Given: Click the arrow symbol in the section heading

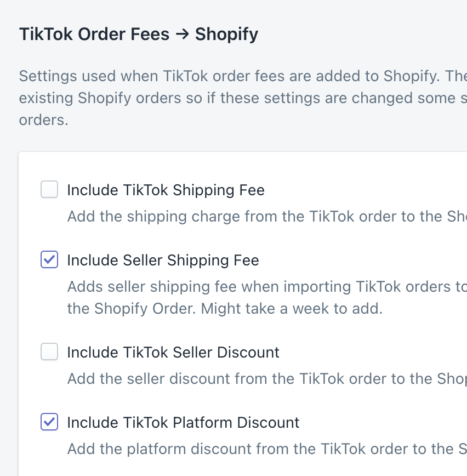Looking at the screenshot, I should [182, 35].
